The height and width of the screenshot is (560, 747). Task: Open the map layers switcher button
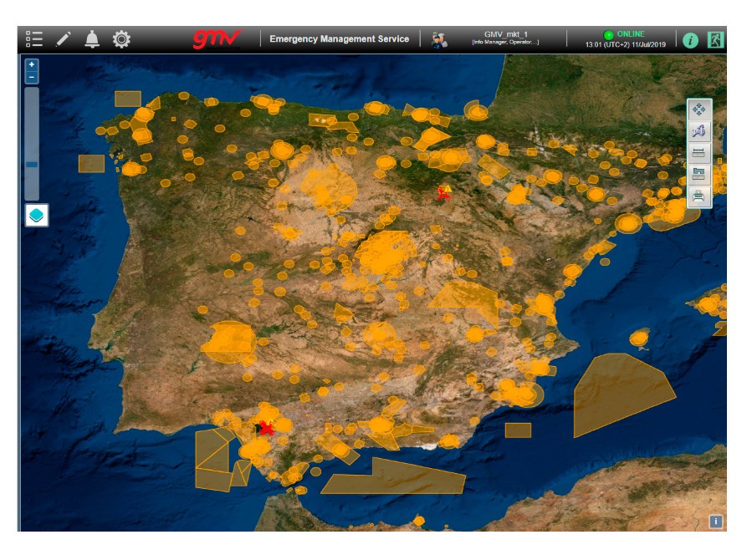click(x=37, y=216)
